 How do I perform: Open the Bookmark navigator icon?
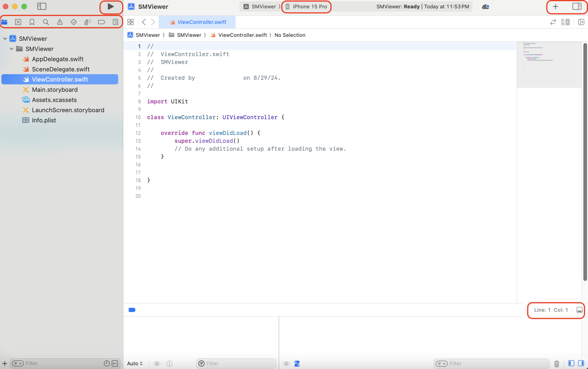point(32,22)
